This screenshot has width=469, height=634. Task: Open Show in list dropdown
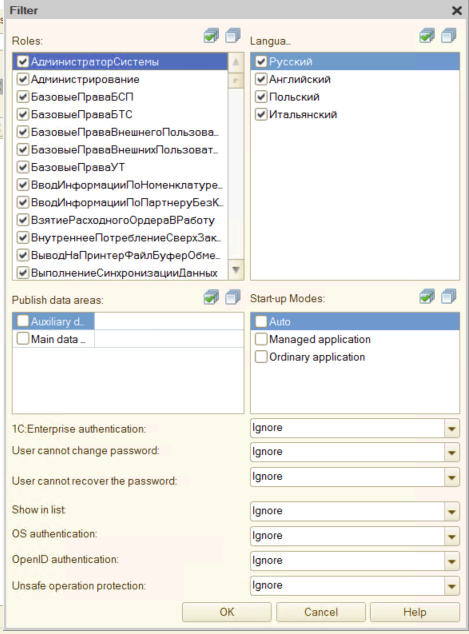pyautogui.click(x=452, y=511)
